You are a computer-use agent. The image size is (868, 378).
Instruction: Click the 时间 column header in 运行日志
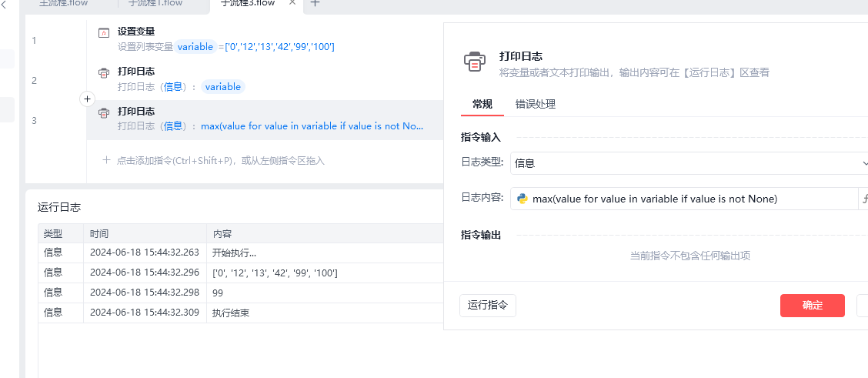[x=99, y=234]
